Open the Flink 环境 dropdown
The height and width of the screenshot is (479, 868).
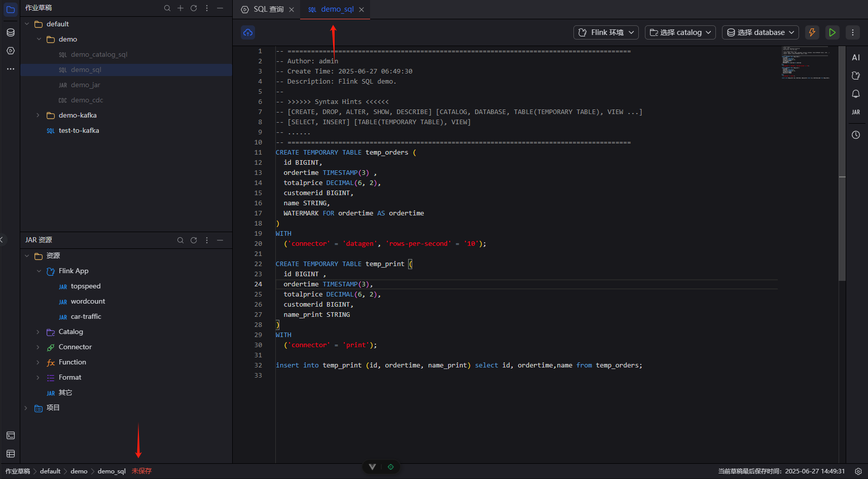click(x=606, y=32)
